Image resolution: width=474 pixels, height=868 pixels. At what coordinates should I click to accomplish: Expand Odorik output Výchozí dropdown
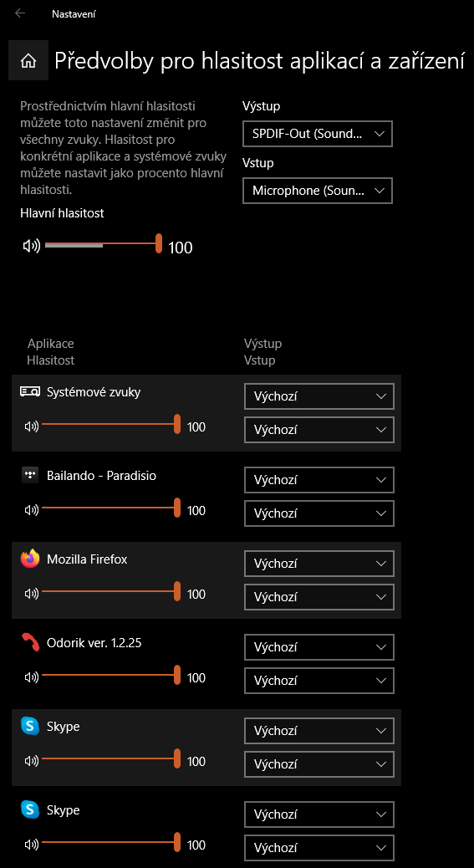(319, 647)
